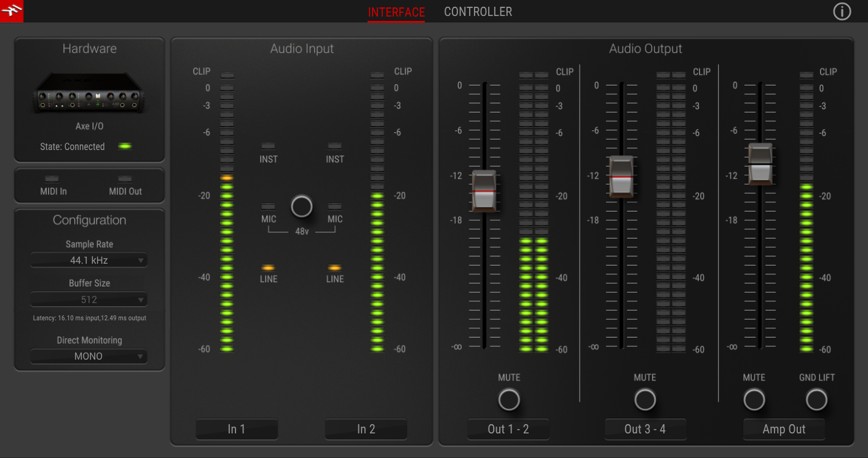
Task: Click the IK Multimedia logo icon
Action: click(12, 11)
